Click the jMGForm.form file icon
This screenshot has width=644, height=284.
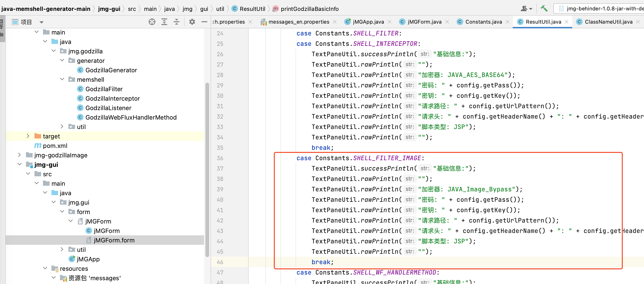pos(89,240)
